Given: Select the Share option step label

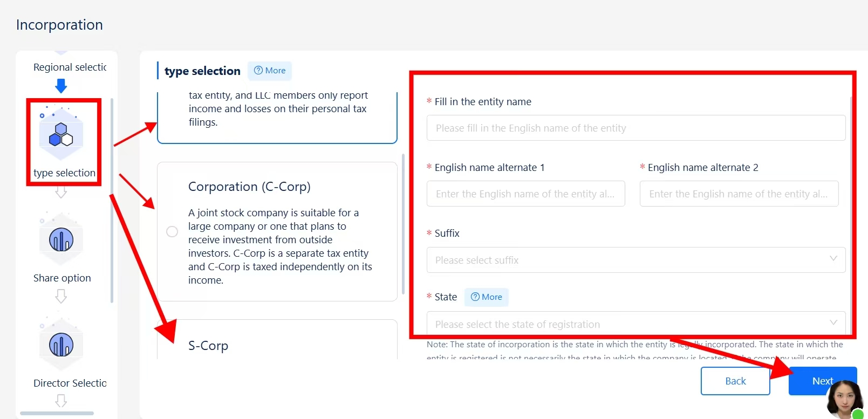Looking at the screenshot, I should coord(62,278).
